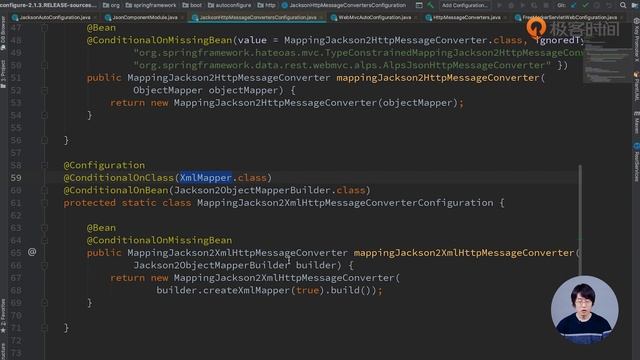
Task: Click new MappingJackson2HttpMessageConverter(objectMapper) on line 53
Action: [304, 103]
